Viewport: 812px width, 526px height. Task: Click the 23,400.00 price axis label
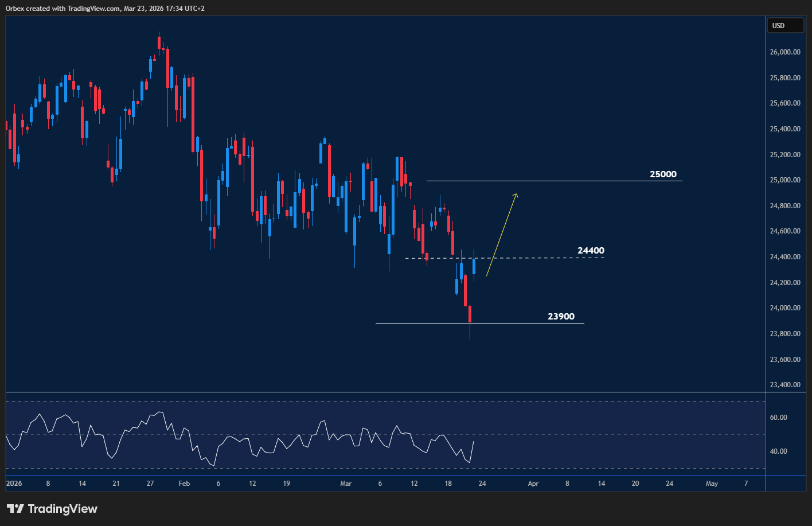coord(786,385)
